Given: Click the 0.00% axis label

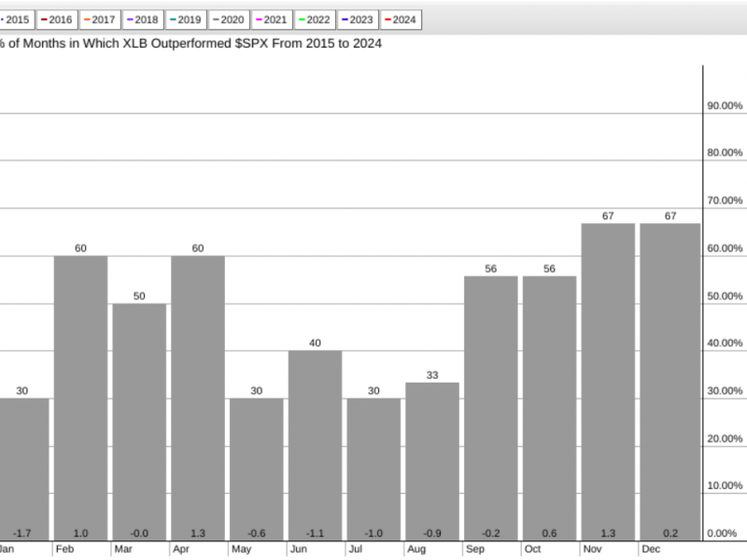Looking at the screenshot, I should 722,533.
